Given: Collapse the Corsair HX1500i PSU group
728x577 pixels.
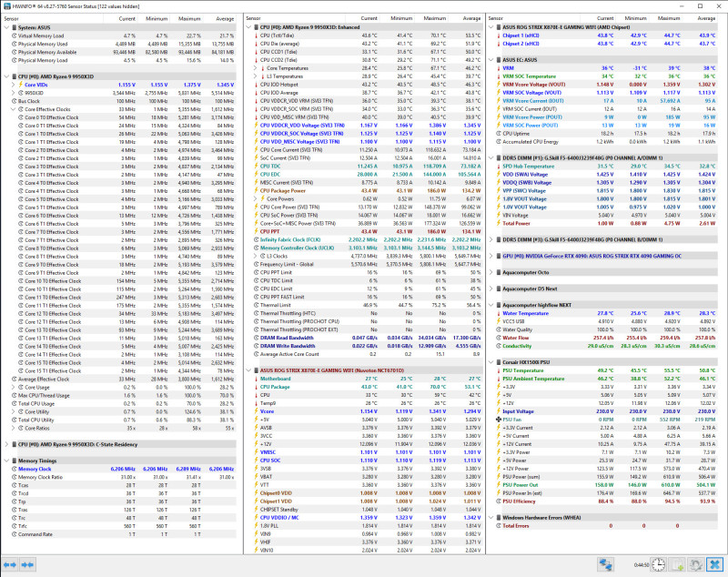Looking at the screenshot, I should pyautogui.click(x=491, y=362).
